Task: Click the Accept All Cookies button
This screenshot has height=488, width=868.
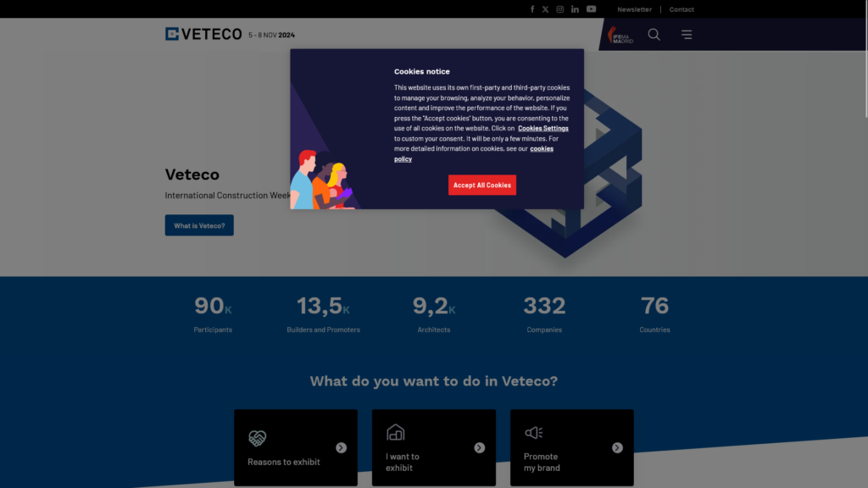Action: (x=482, y=185)
